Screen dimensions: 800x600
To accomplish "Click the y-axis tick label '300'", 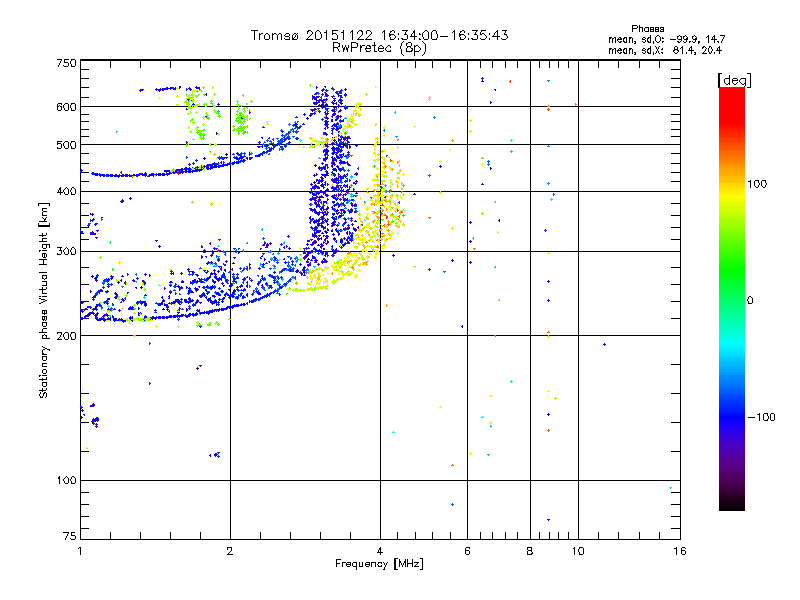I will (x=66, y=252).
